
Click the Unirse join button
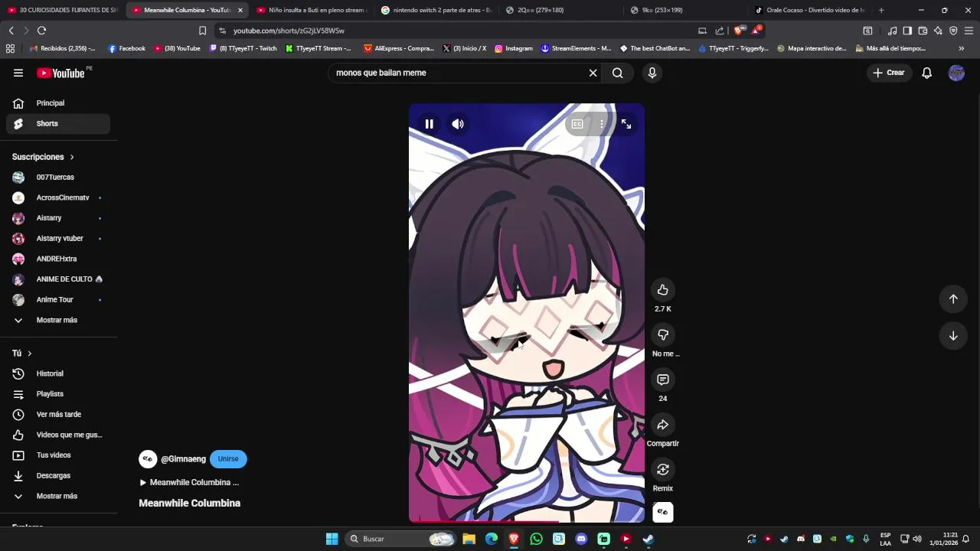point(228,459)
